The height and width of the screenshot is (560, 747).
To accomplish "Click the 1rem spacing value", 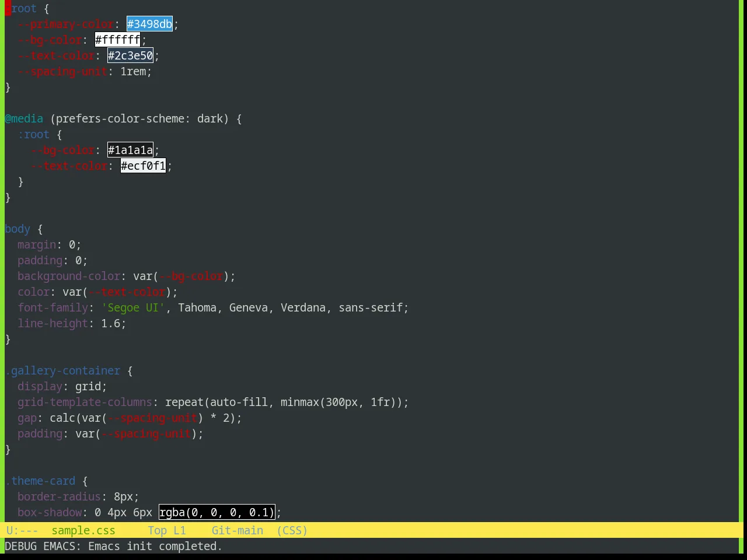I will (134, 71).
